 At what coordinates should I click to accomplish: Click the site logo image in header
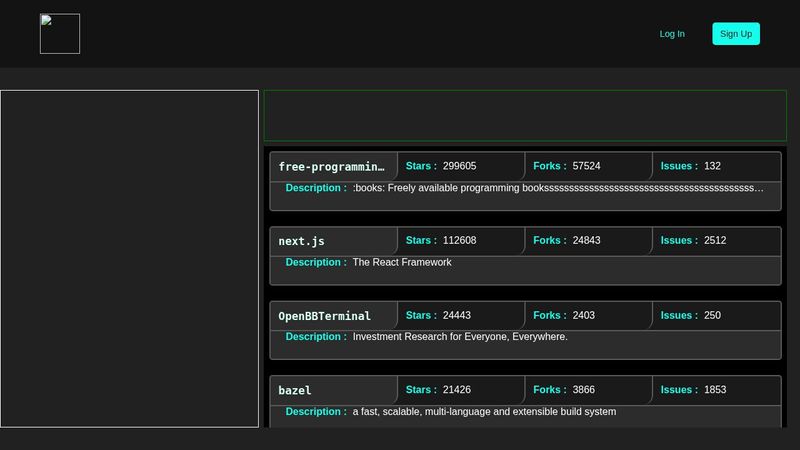60,34
